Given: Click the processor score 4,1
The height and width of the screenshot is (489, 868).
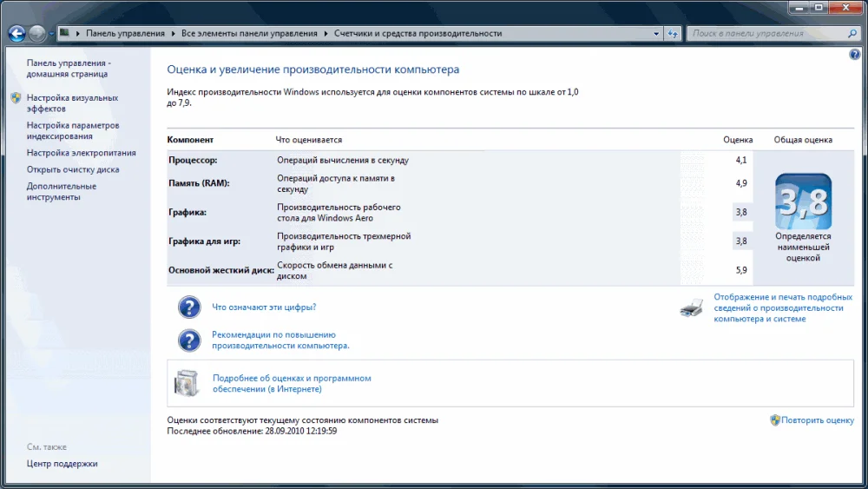Looking at the screenshot, I should coord(741,160).
